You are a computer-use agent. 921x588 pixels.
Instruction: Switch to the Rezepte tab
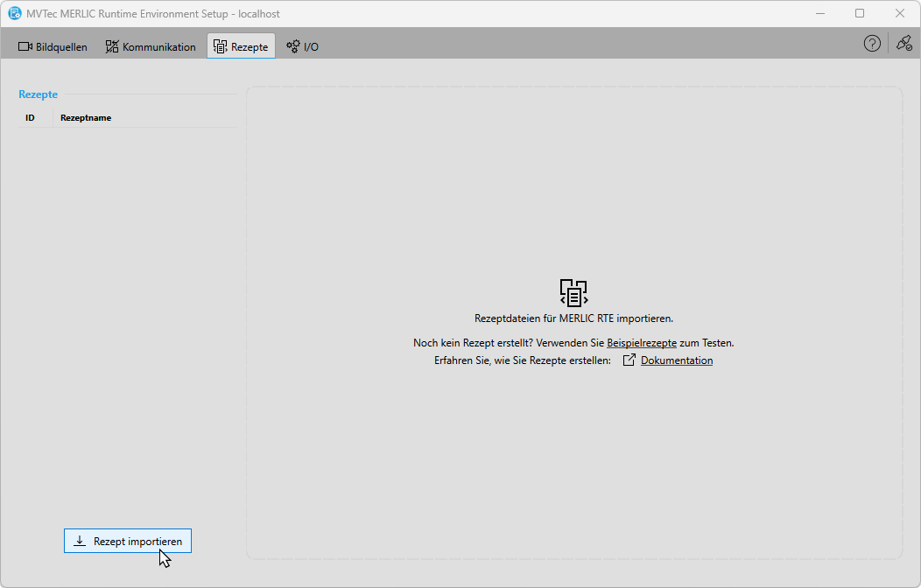[241, 47]
